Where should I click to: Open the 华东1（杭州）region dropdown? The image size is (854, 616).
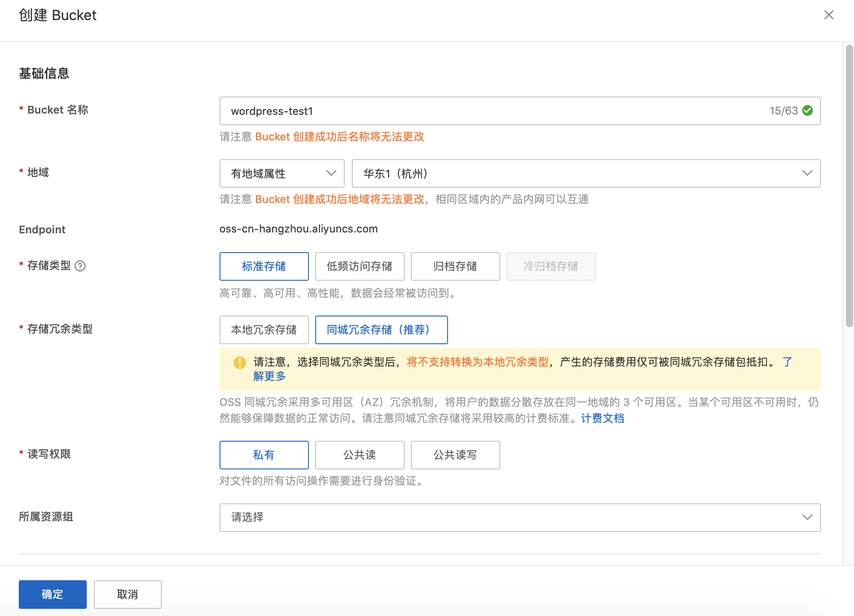586,173
